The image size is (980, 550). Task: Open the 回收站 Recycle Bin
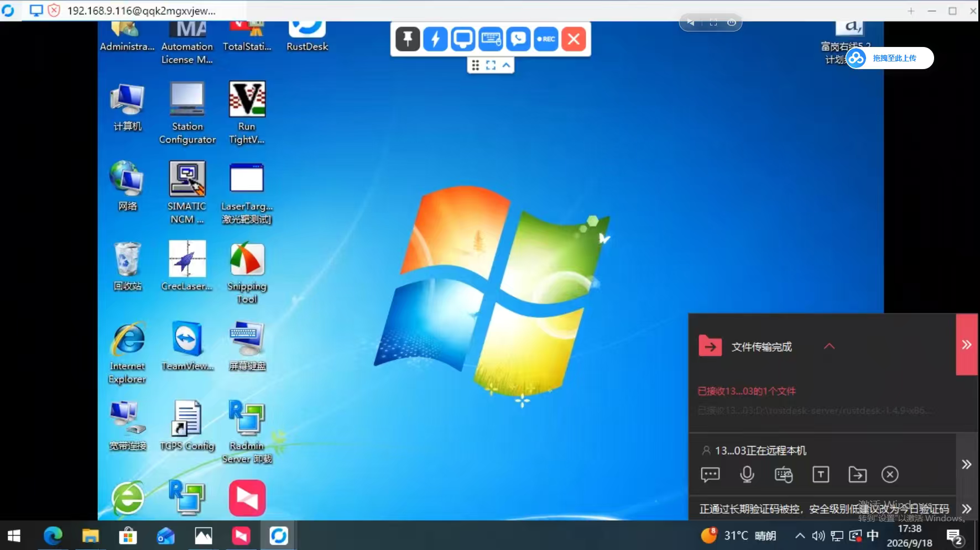128,266
